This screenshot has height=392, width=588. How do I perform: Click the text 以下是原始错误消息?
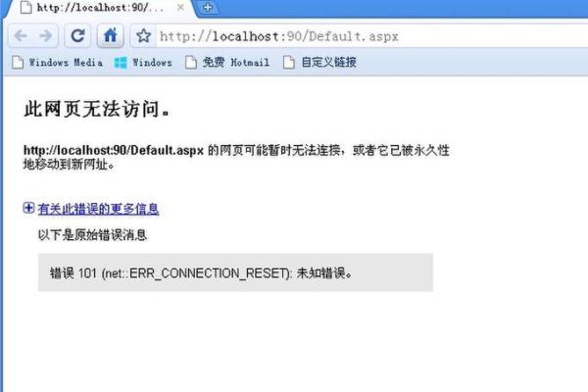point(92,235)
